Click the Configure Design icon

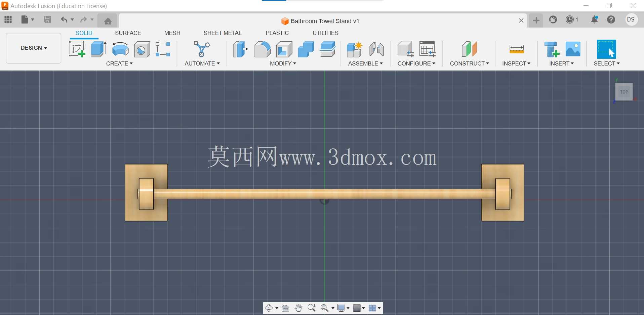coord(405,49)
